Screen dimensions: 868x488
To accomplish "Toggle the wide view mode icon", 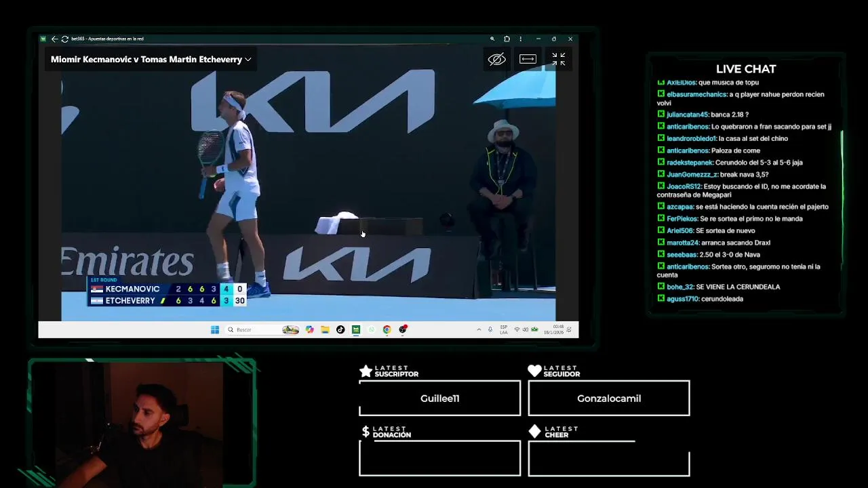I will click(528, 59).
